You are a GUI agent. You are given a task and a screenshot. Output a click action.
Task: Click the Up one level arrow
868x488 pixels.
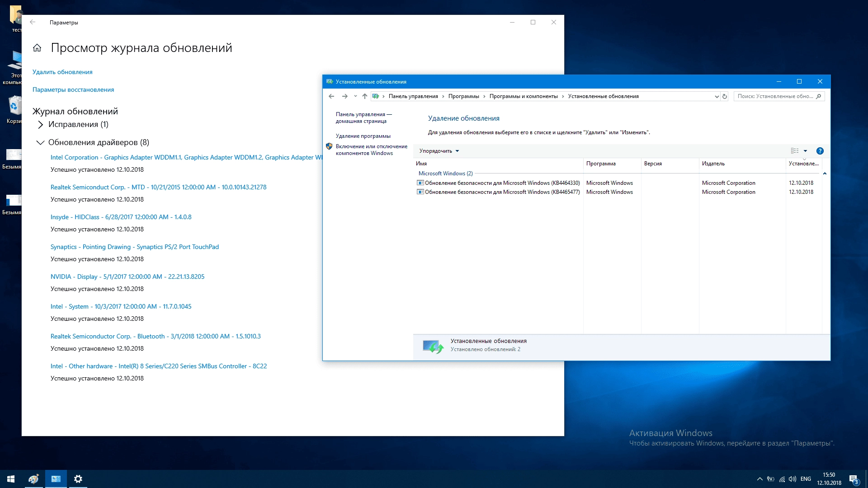click(365, 96)
